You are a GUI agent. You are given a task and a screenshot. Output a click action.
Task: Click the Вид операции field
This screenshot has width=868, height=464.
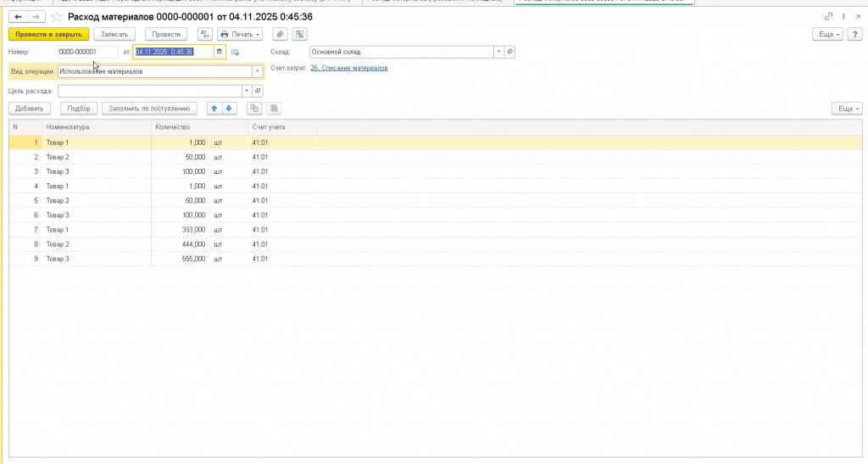coord(155,71)
